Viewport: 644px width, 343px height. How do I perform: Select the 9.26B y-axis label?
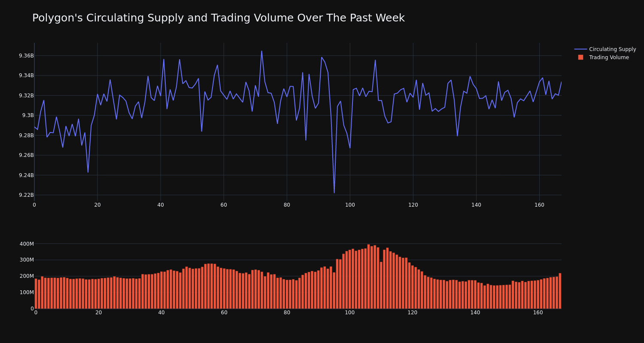[26, 155]
